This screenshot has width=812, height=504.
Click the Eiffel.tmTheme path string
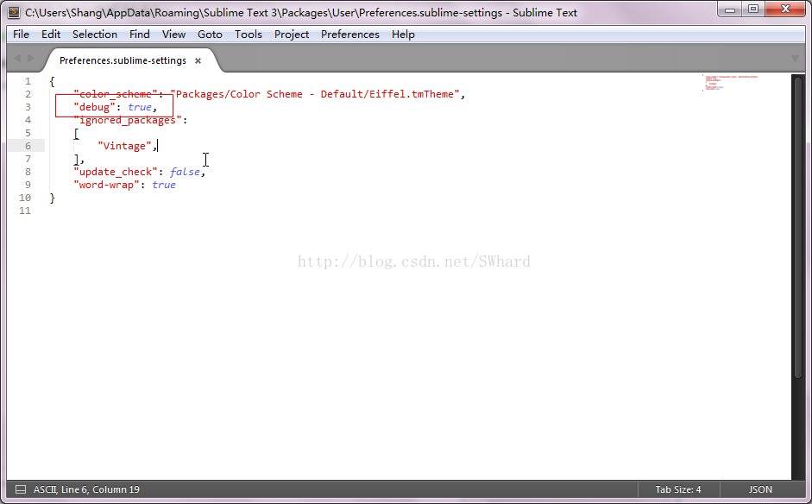click(x=315, y=94)
